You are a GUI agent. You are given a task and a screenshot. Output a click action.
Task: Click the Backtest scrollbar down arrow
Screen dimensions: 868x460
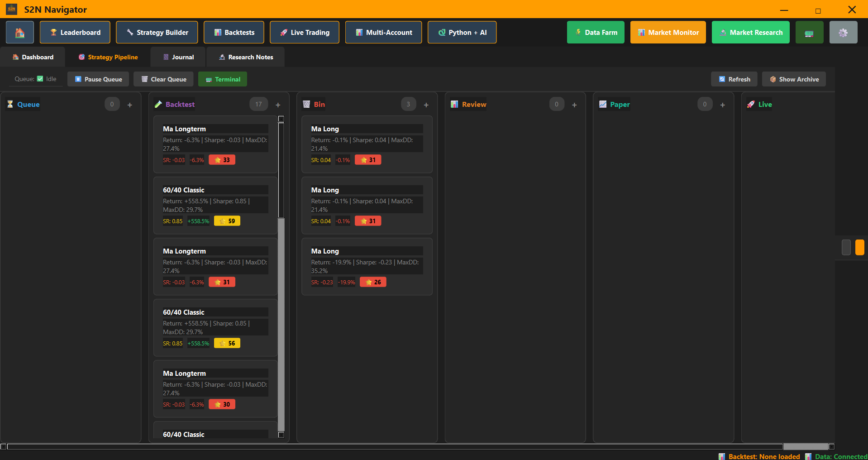[x=281, y=435]
